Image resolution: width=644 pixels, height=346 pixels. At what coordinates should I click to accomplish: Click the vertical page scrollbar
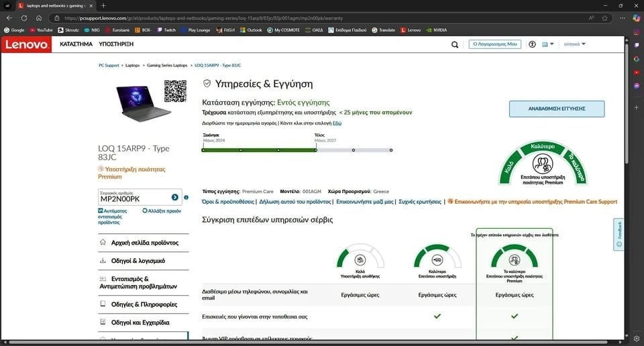627,103
